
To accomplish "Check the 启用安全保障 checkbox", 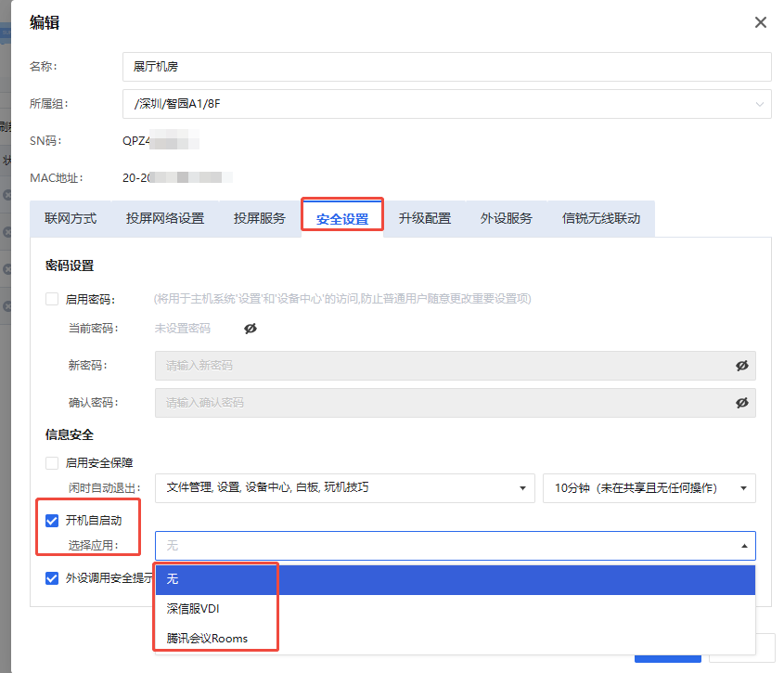I will [x=52, y=462].
